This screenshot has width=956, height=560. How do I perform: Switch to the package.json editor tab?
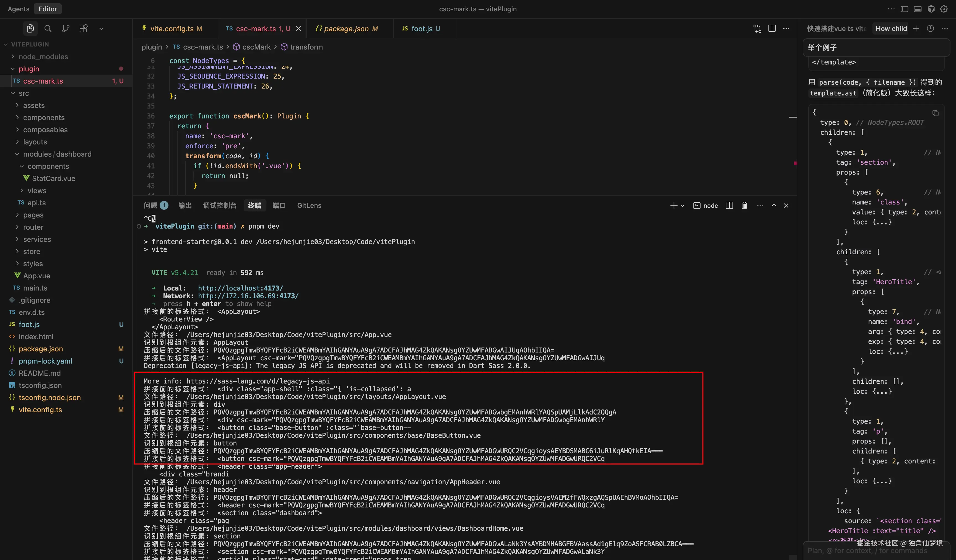[346, 28]
